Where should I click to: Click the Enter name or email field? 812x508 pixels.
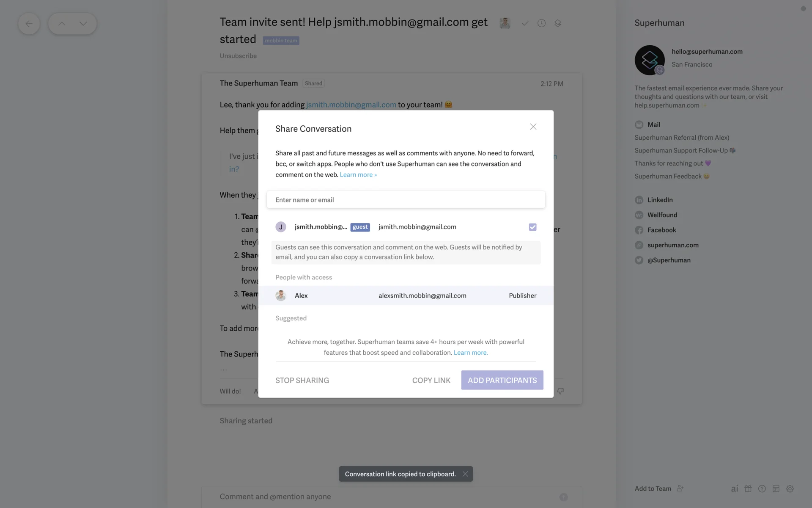(x=406, y=200)
